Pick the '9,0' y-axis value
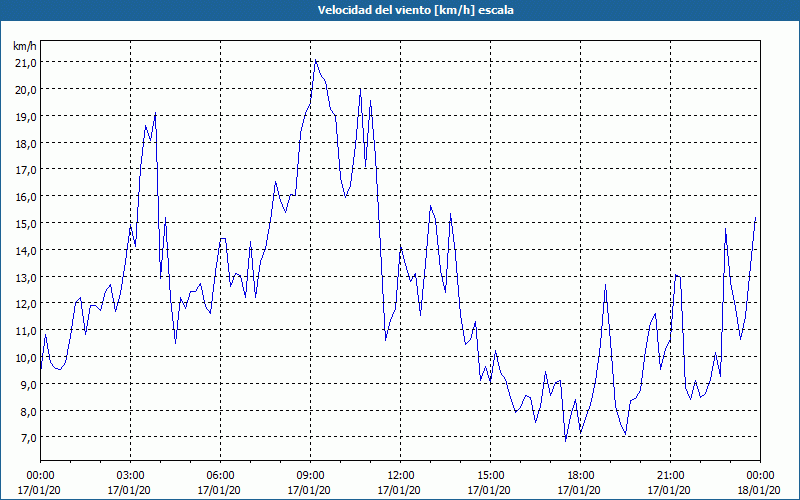 (x=28, y=385)
